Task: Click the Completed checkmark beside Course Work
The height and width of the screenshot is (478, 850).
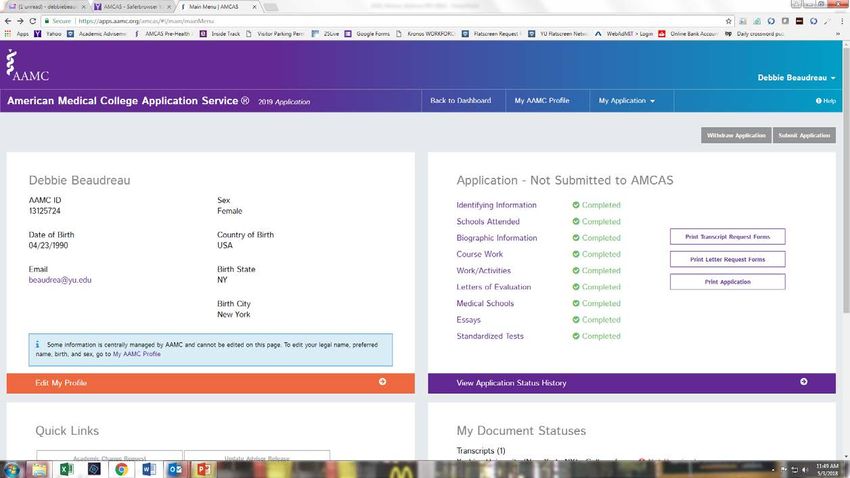Action: click(576, 254)
